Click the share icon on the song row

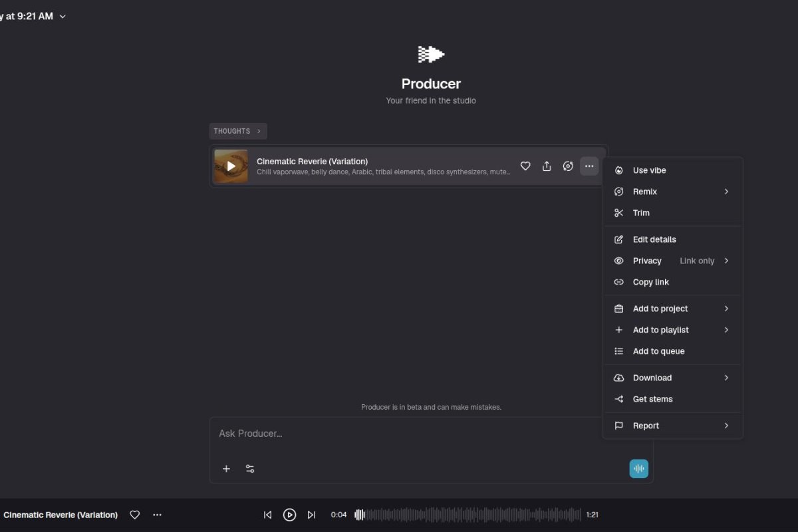point(547,166)
